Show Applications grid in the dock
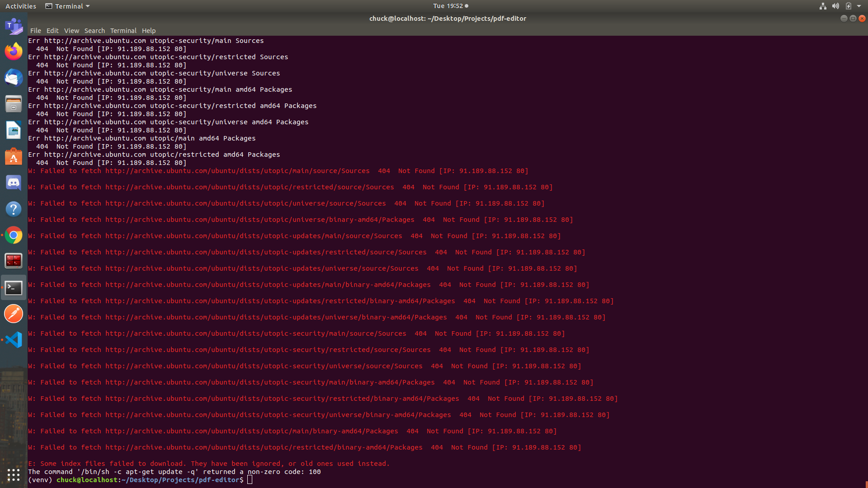 [x=14, y=474]
